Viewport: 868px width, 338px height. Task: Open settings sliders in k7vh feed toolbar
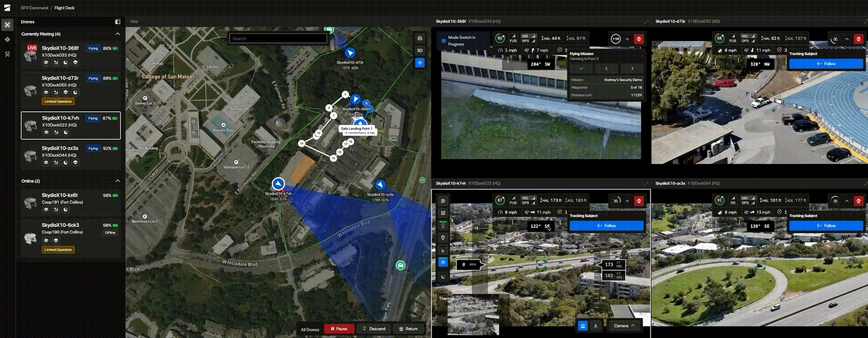pos(443,201)
